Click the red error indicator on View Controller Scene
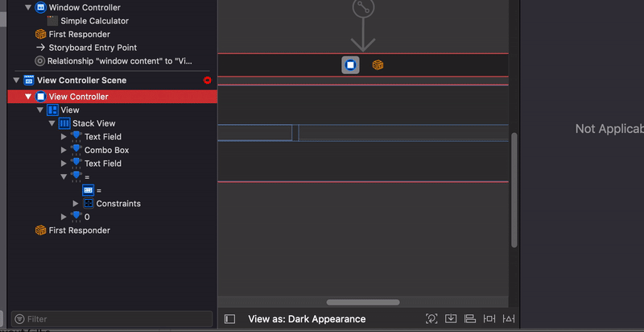Viewport: 644px width, 332px height. coord(208,80)
